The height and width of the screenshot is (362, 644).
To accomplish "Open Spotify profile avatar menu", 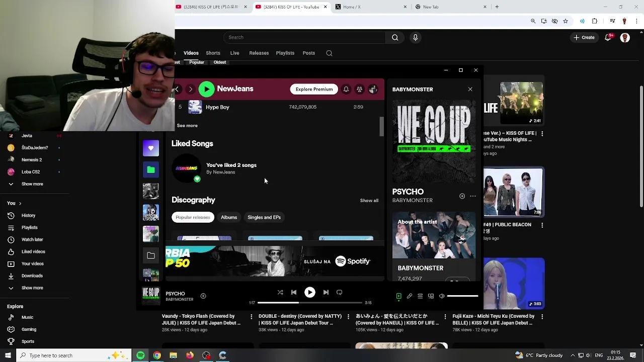I will (x=373, y=89).
